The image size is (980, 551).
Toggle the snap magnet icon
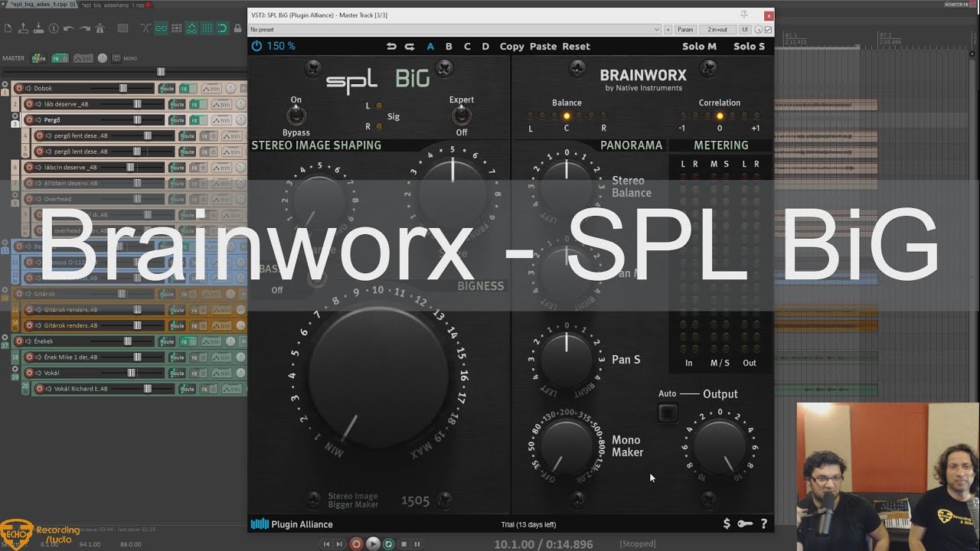coord(222,28)
